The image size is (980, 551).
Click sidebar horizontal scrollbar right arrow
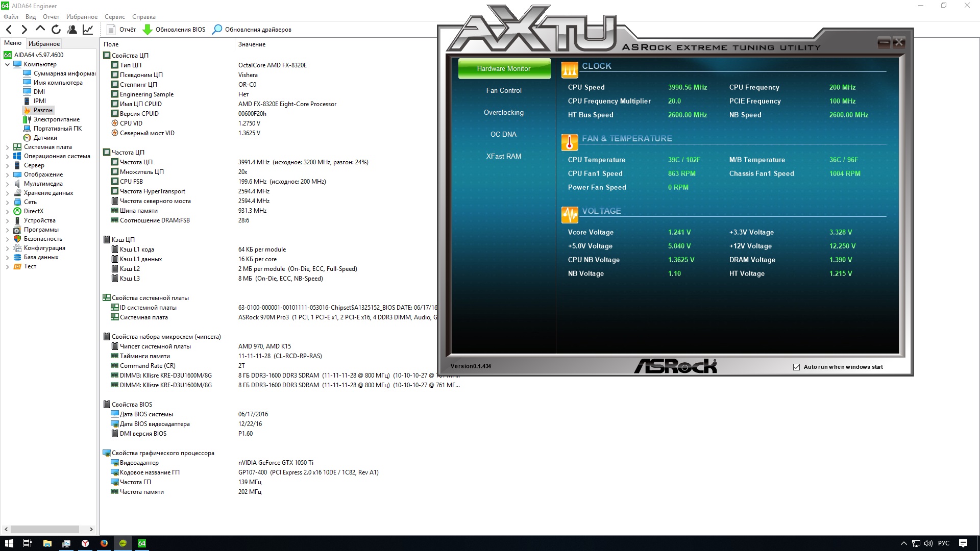91,530
